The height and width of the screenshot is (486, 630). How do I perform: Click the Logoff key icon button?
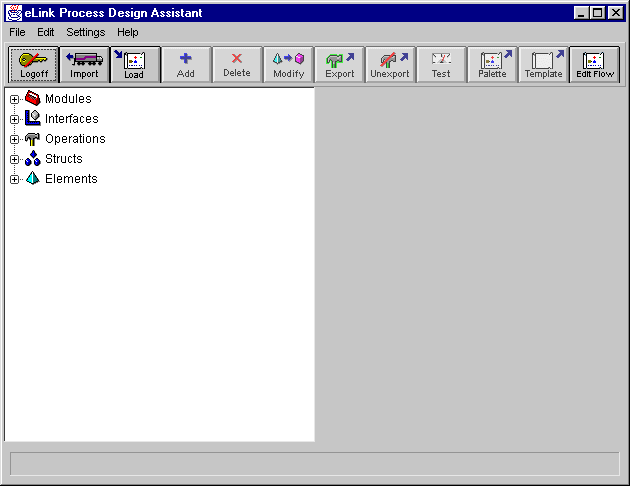(x=34, y=65)
